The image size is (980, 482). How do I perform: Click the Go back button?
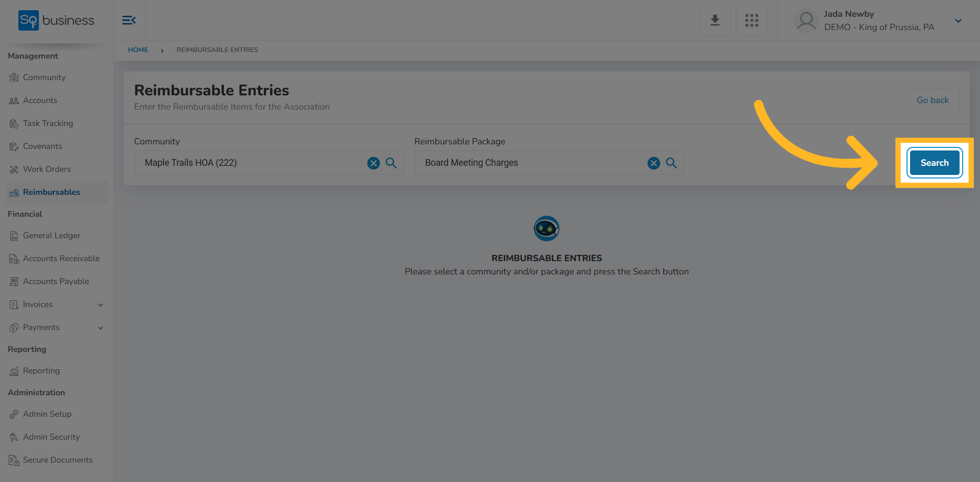(x=933, y=100)
